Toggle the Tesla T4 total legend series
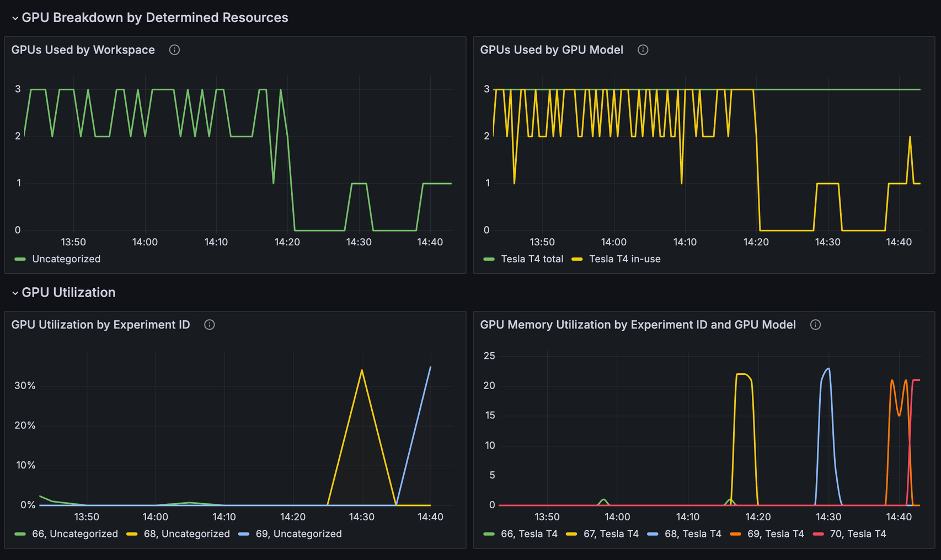The width and height of the screenshot is (941, 560). coord(532,259)
